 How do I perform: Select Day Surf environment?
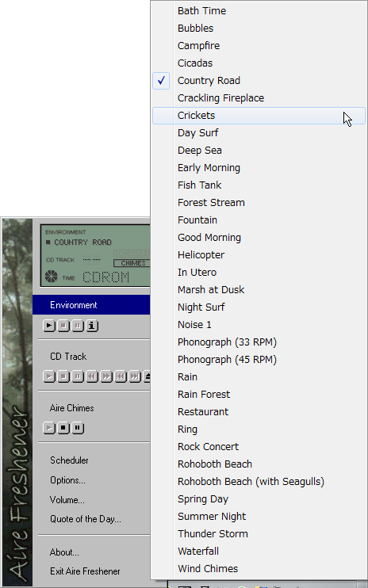259,133
